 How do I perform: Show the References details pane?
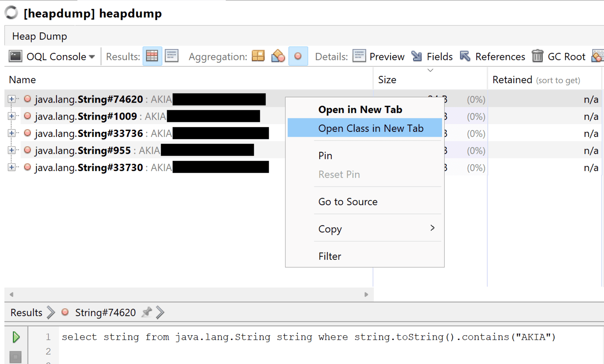(x=492, y=57)
